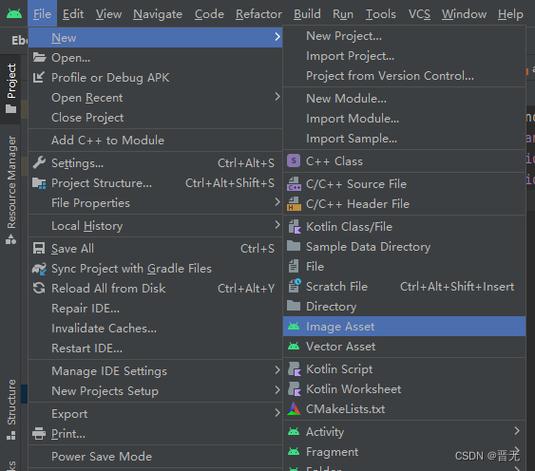Screen dimensions: 535x471
Task: Open the Refactor menu
Action: pos(259,14)
